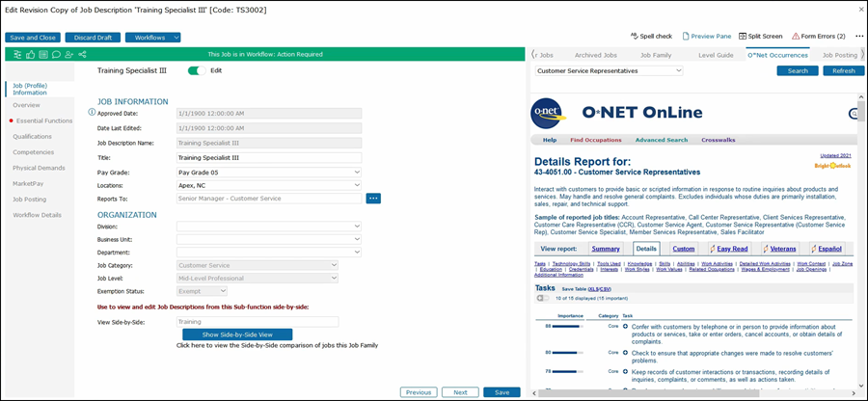Viewport: 868px width, 401px height.
Task: Click the share icon in green toolbar
Action: (x=81, y=55)
